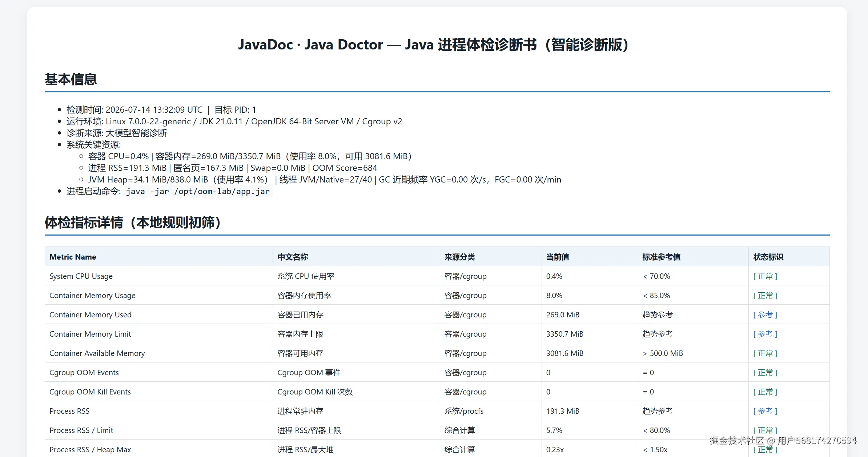Select the 基本信息 section heading
Screen dimensions: 868x457
[71, 79]
